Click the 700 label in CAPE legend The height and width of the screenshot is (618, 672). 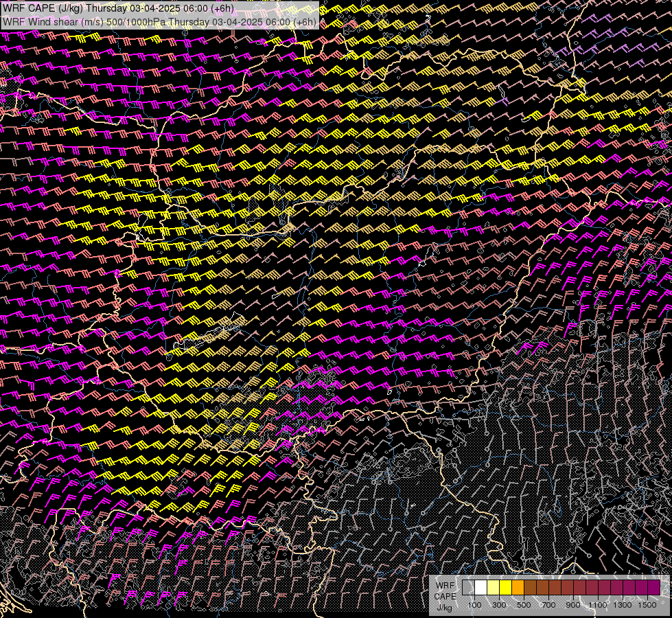click(x=548, y=605)
